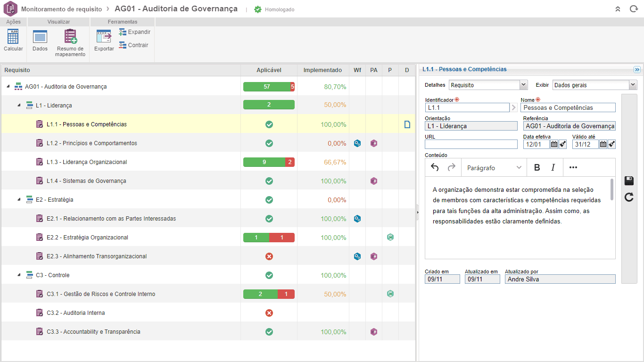Save requirement using the floppy disk icon
This screenshot has height=362, width=644.
click(x=629, y=181)
